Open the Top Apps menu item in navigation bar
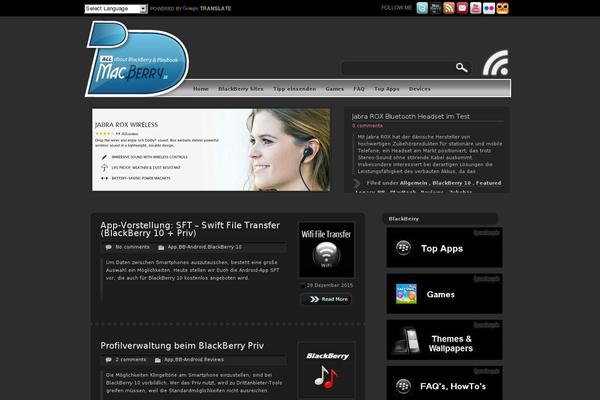 pyautogui.click(x=387, y=89)
